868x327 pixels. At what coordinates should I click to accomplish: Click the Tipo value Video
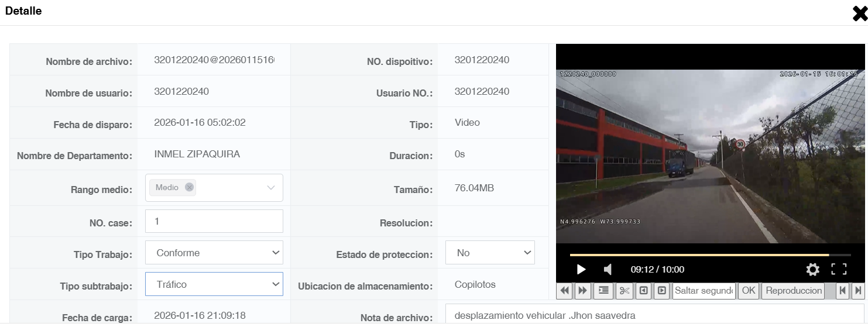467,123
